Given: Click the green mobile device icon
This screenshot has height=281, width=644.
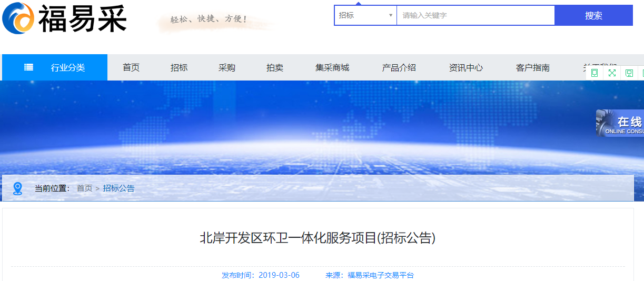Looking at the screenshot, I should (x=595, y=73).
